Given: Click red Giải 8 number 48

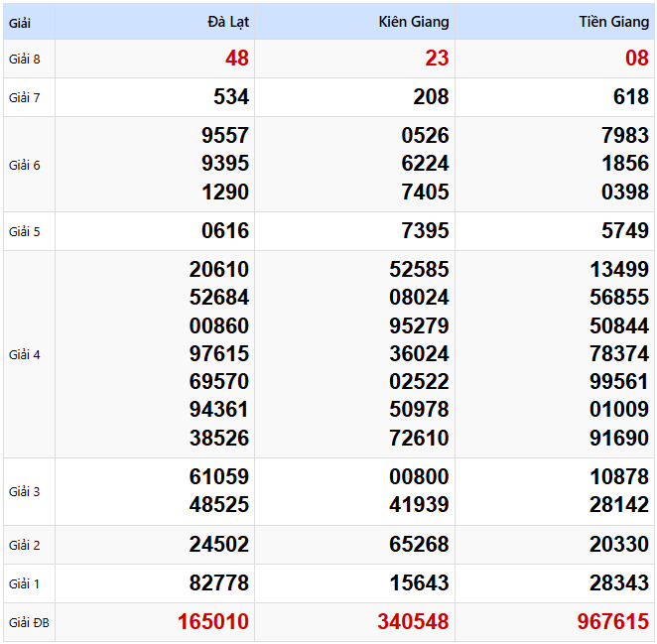Looking at the screenshot, I should pos(237,59).
